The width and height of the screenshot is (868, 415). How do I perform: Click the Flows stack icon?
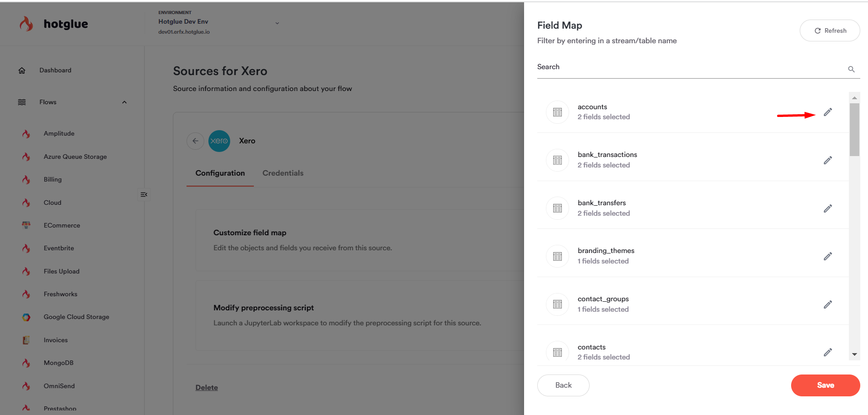[22, 102]
